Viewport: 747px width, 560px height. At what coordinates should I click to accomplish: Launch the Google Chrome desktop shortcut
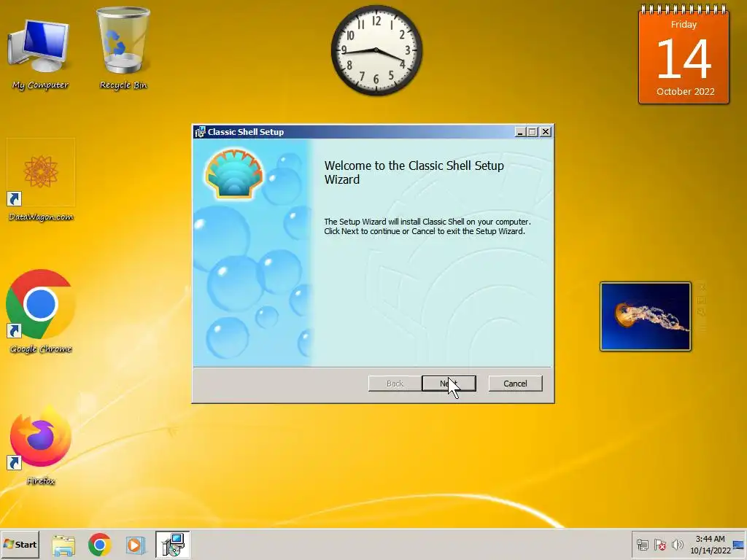pos(41,312)
